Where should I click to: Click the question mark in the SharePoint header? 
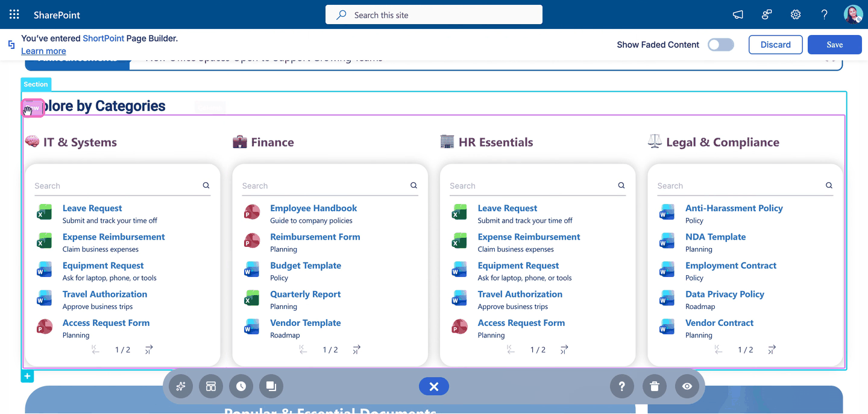pos(825,14)
